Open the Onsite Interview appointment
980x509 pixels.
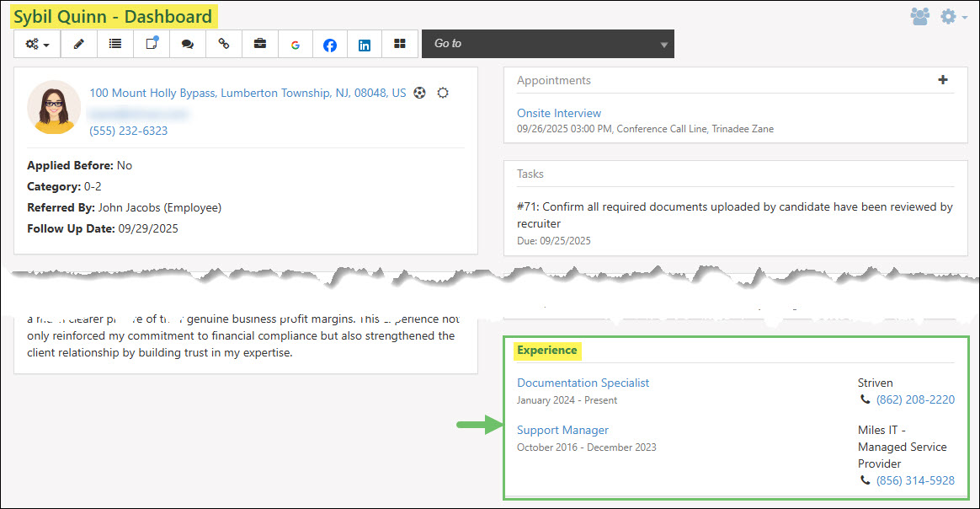(x=558, y=112)
